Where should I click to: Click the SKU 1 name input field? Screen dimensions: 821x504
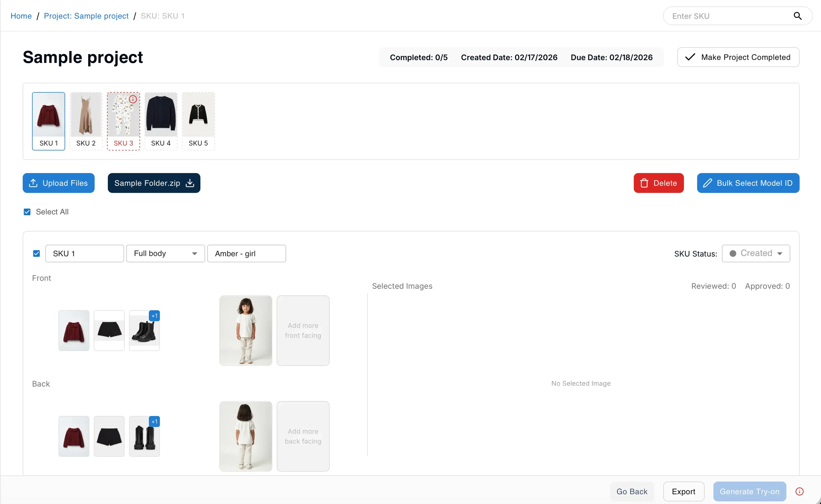(x=84, y=253)
